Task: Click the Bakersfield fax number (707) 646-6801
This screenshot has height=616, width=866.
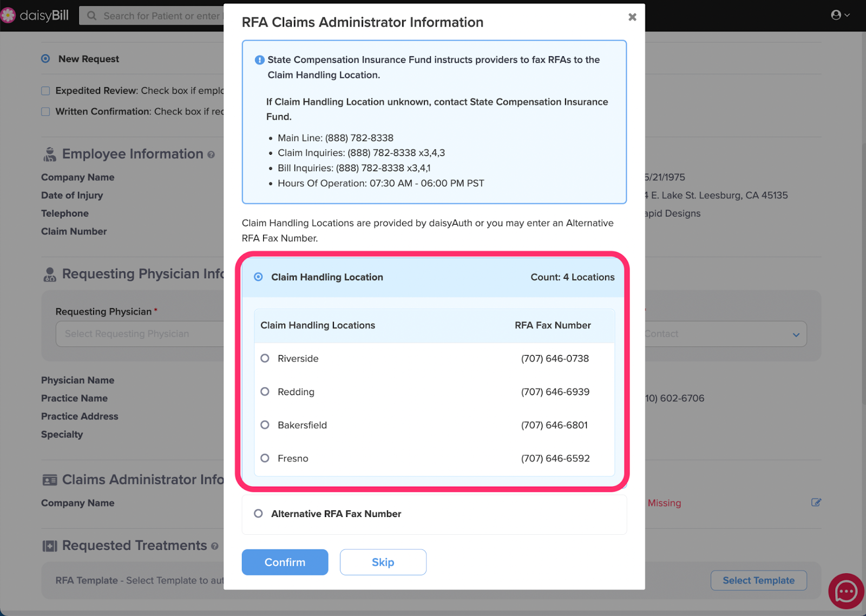Action: click(554, 425)
